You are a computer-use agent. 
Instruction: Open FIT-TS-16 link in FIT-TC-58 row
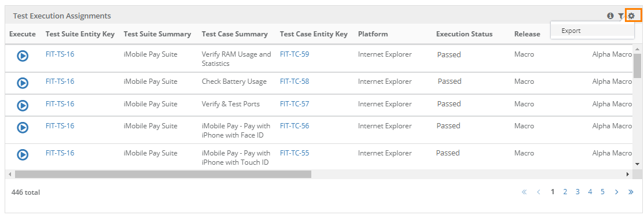click(60, 81)
